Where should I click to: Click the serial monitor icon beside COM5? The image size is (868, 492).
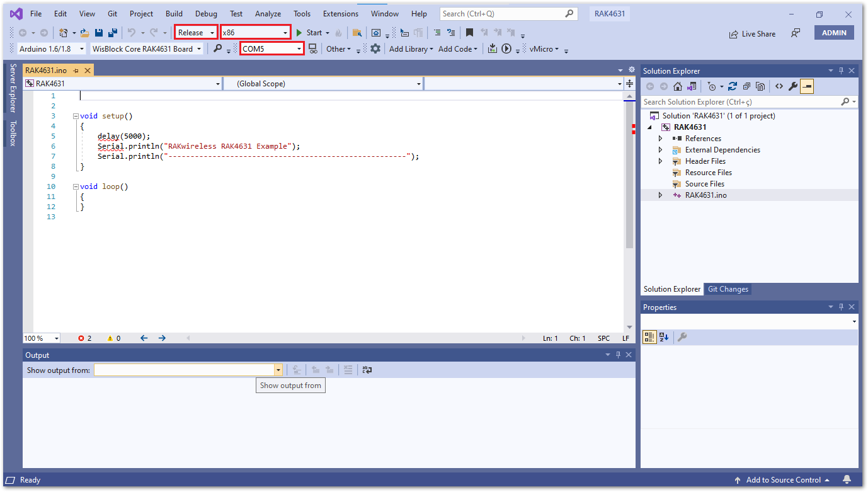pos(313,49)
